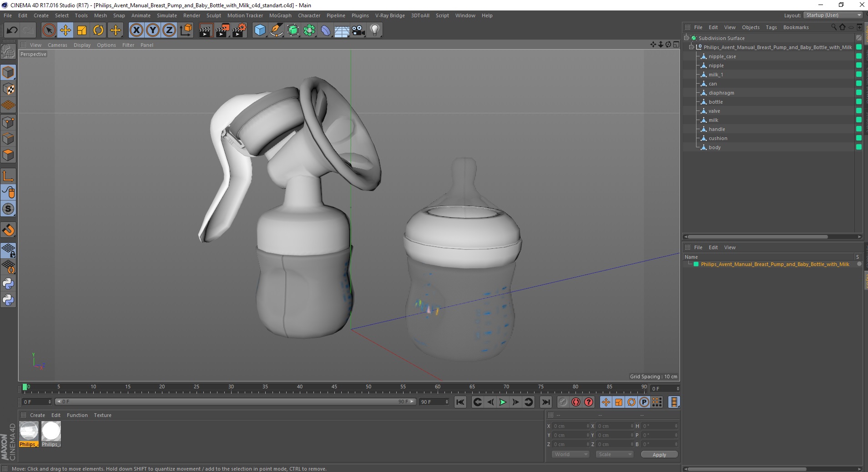Enable Polygons mode
868x472 pixels.
click(8, 155)
